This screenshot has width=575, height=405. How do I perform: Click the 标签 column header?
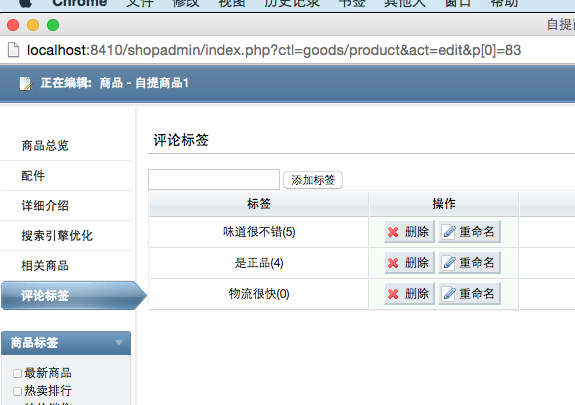pyautogui.click(x=259, y=204)
